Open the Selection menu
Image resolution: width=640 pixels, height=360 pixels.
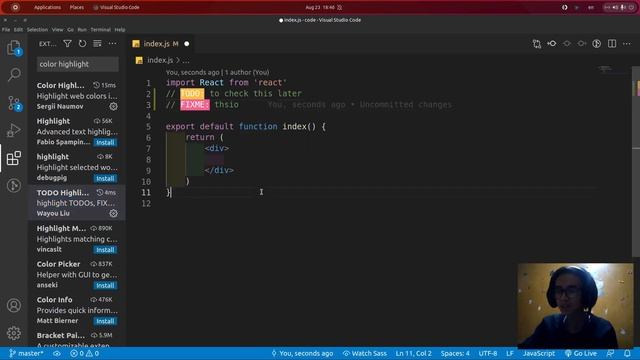coord(37,30)
